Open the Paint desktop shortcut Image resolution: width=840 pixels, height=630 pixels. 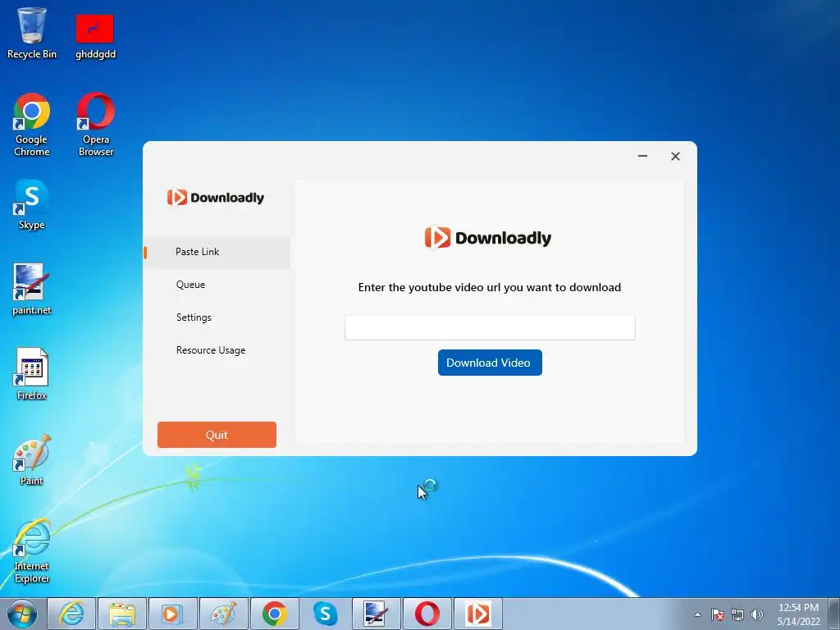32,459
